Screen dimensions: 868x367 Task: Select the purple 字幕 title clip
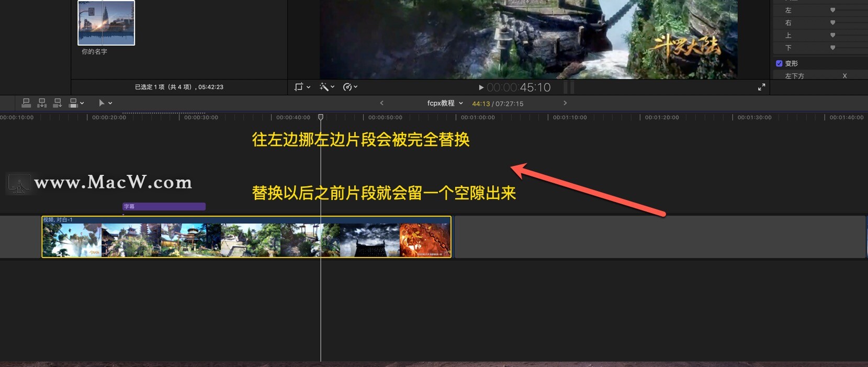click(x=164, y=206)
